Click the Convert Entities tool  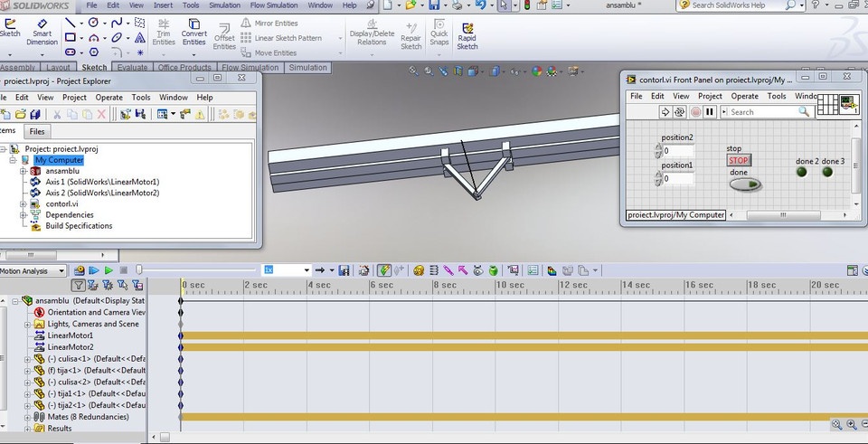click(193, 32)
